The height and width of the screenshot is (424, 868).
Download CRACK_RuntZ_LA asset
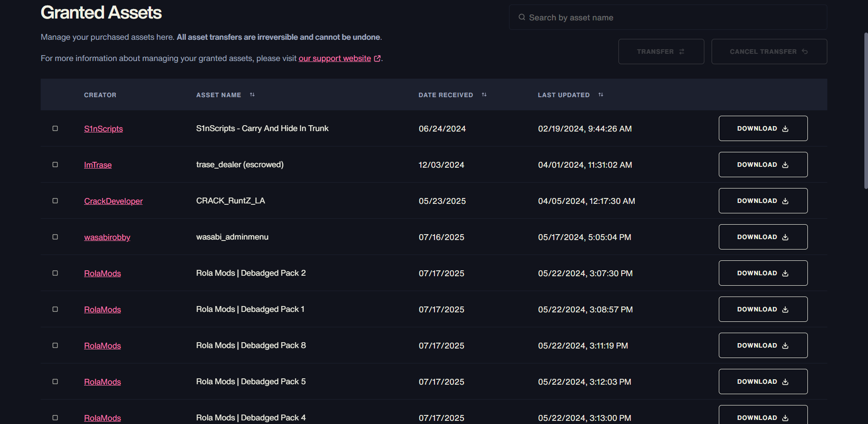click(x=763, y=201)
